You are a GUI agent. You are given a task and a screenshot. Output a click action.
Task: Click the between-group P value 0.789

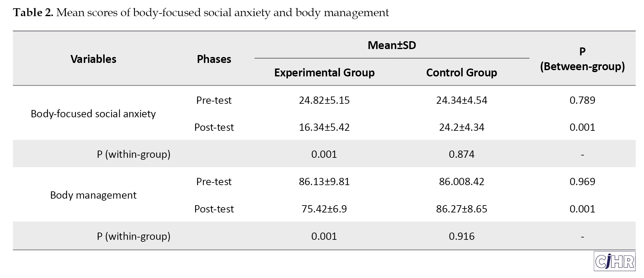(x=582, y=100)
